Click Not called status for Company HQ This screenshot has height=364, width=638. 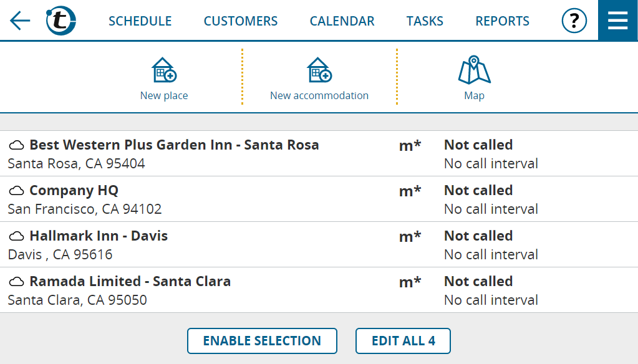tap(478, 191)
